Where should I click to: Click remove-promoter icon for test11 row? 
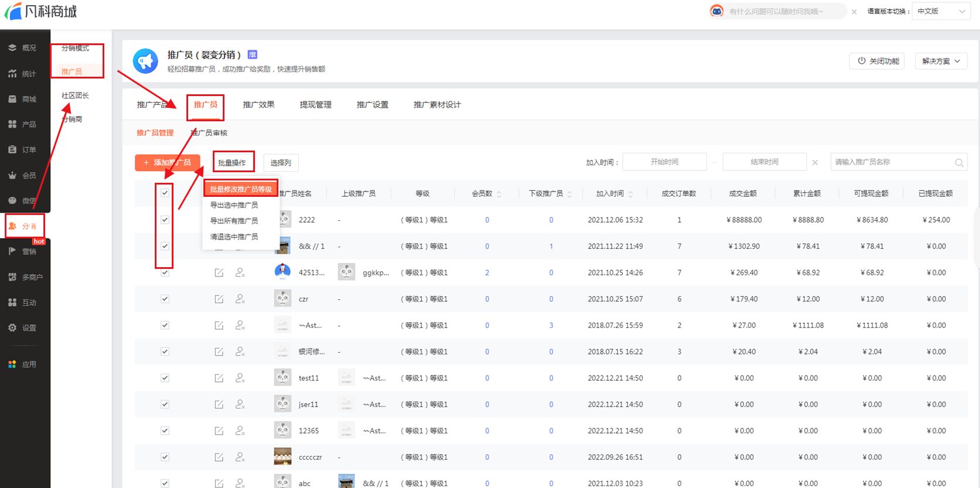pyautogui.click(x=240, y=378)
